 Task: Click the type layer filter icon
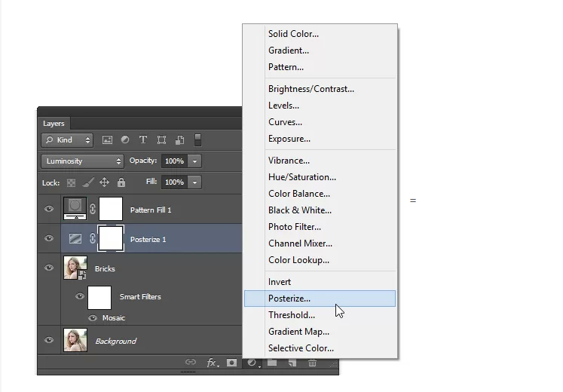point(143,140)
